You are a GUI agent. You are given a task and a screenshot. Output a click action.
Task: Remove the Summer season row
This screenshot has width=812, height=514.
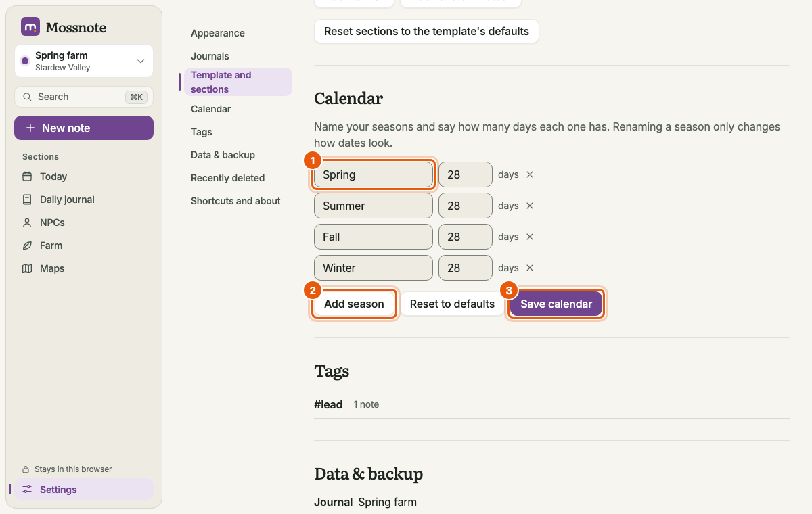530,206
